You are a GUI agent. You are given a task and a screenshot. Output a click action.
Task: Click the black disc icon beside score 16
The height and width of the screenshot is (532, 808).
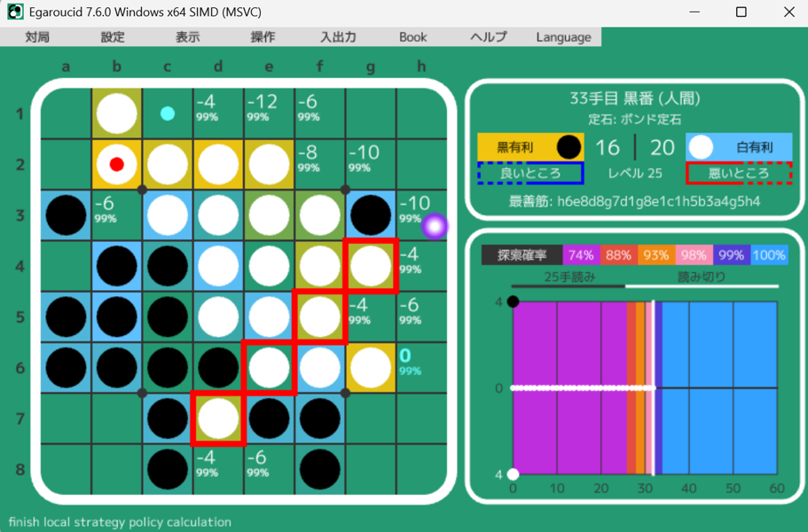coord(569,147)
